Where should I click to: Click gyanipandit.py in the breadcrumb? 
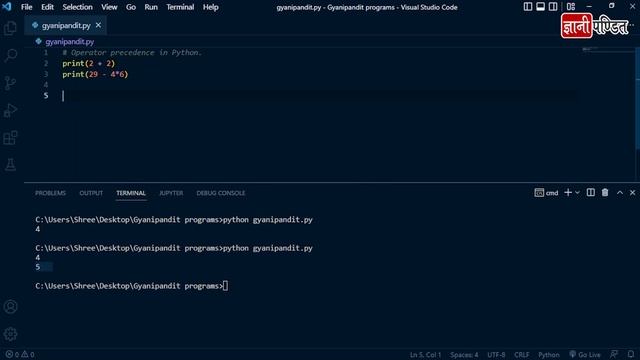point(69,42)
